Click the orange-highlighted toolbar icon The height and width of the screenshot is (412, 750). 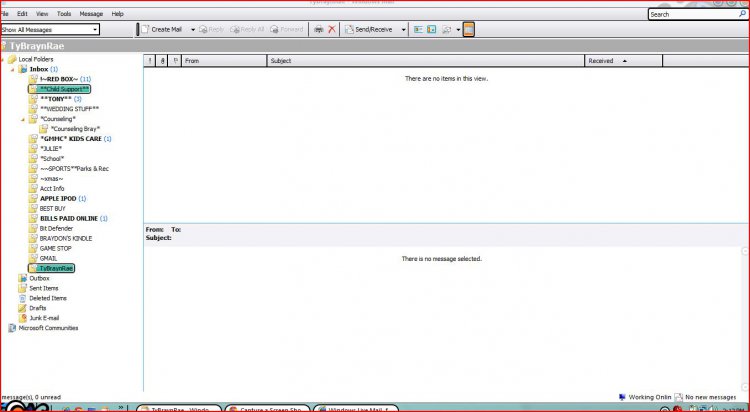click(x=468, y=30)
